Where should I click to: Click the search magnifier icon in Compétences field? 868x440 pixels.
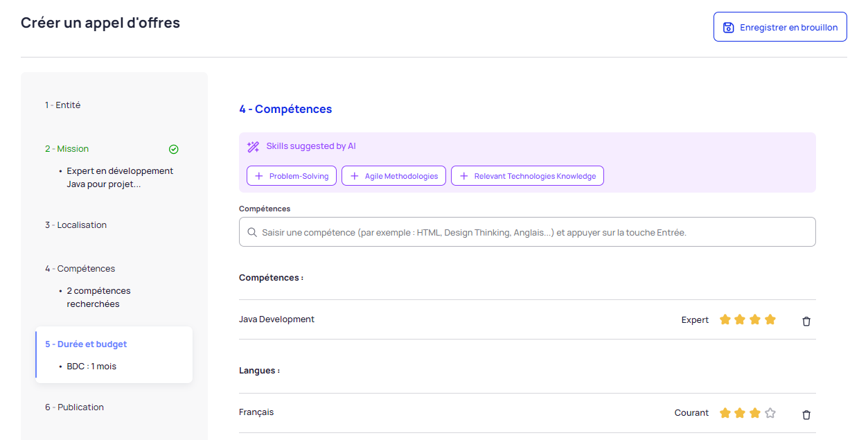252,232
